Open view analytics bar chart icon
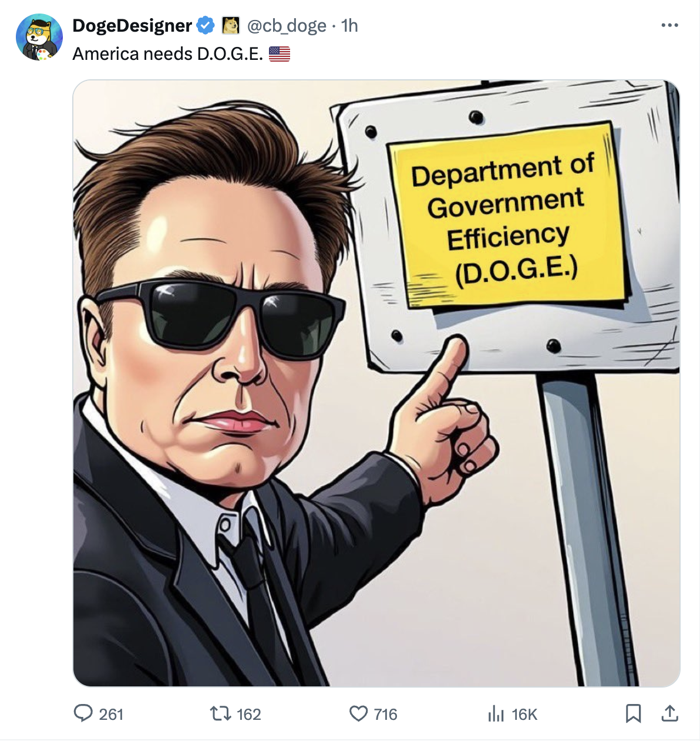Image resolution: width=700 pixels, height=741 pixels. click(x=496, y=713)
